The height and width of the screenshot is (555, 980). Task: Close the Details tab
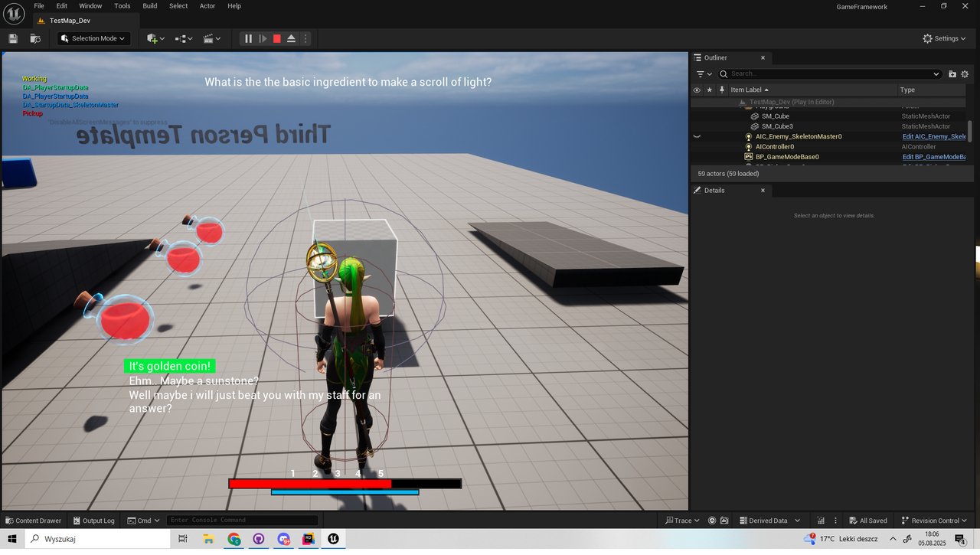(763, 191)
